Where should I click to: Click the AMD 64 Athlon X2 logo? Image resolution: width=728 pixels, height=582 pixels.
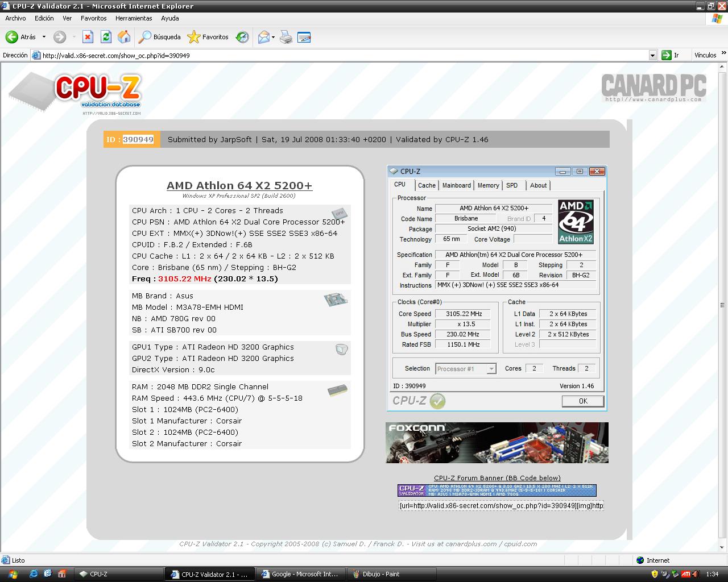coord(576,222)
